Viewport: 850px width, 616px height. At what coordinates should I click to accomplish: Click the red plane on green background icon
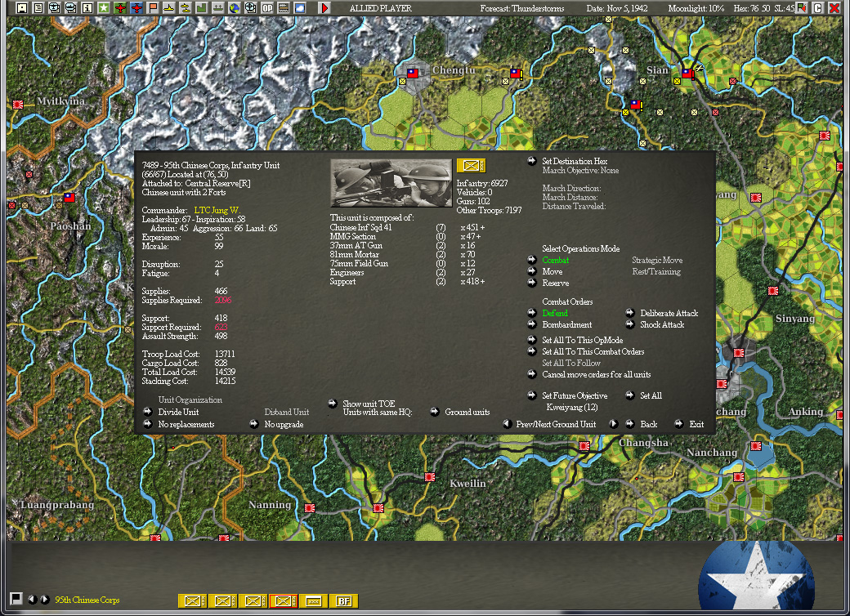click(x=120, y=7)
